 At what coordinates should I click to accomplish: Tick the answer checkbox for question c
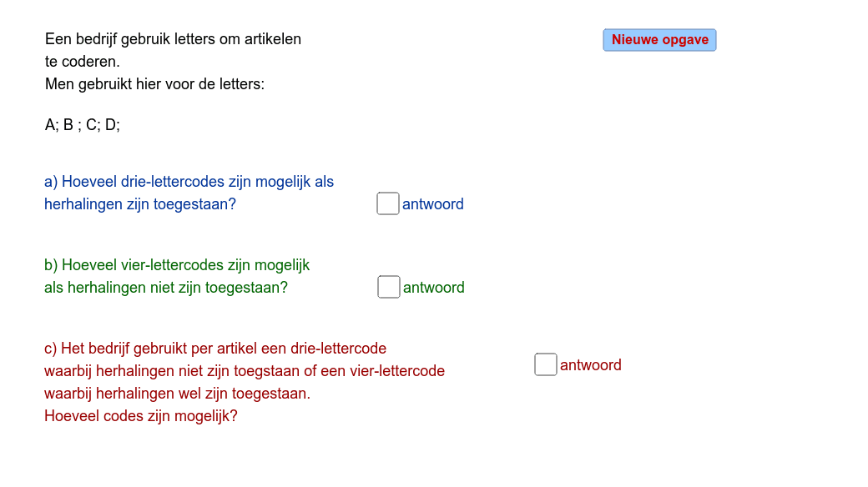pos(545,364)
